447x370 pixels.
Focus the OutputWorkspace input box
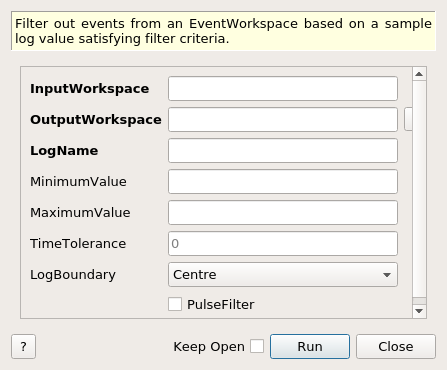coord(283,120)
